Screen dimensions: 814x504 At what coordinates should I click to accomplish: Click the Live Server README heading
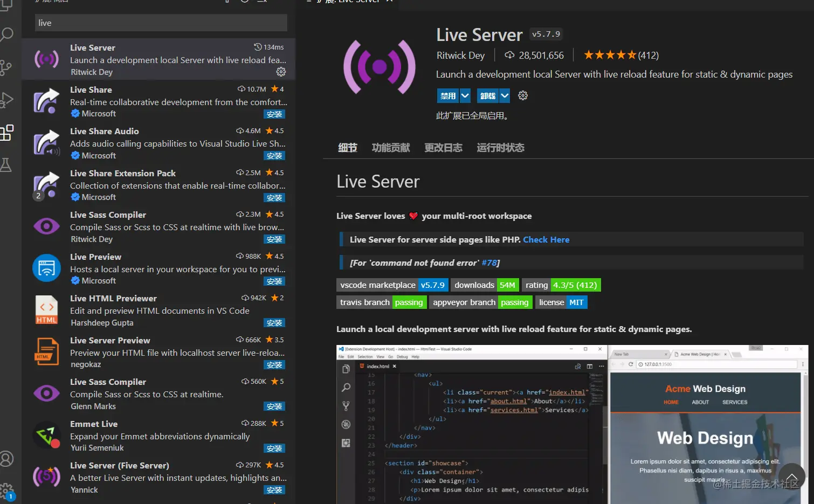coord(378,182)
